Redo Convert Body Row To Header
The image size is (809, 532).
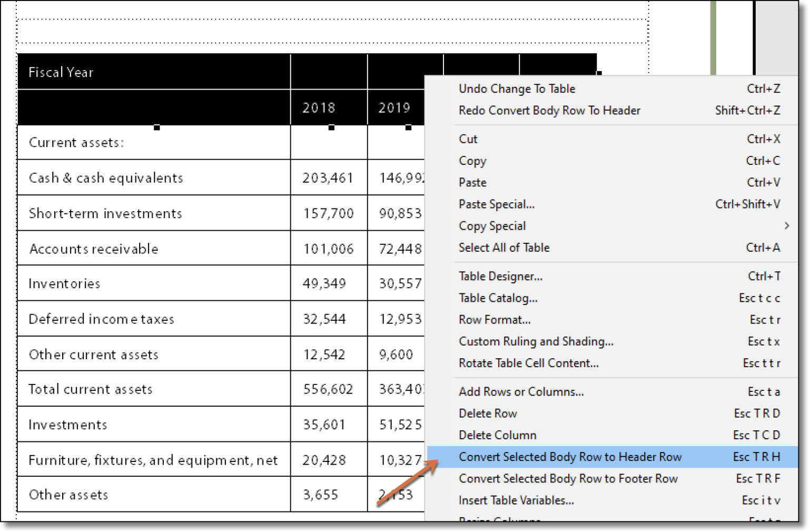(549, 110)
